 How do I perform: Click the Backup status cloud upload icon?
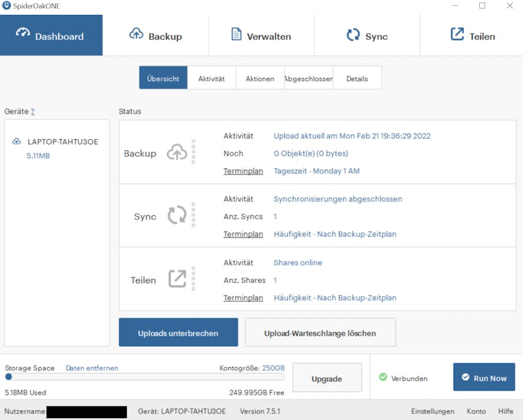(x=177, y=152)
